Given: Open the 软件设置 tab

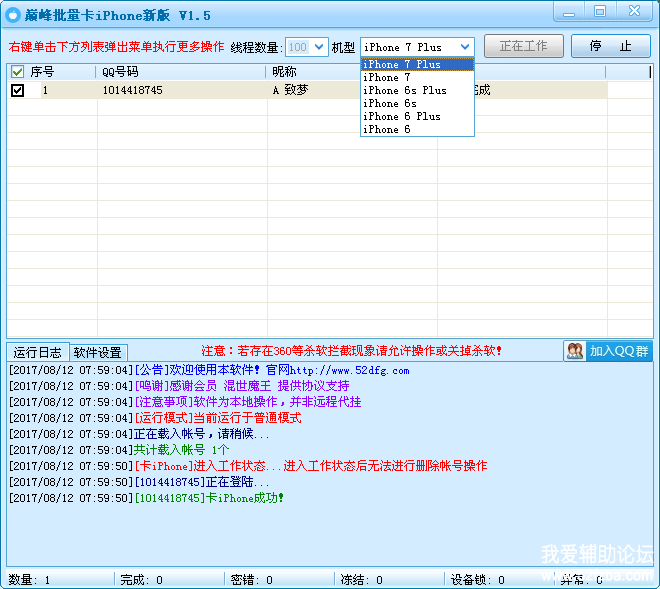Looking at the screenshot, I should (x=98, y=352).
